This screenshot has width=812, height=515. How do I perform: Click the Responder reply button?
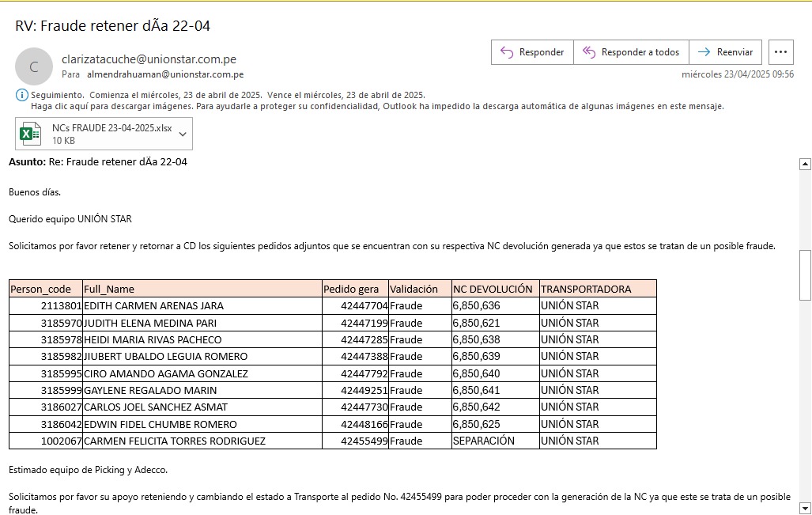point(532,52)
